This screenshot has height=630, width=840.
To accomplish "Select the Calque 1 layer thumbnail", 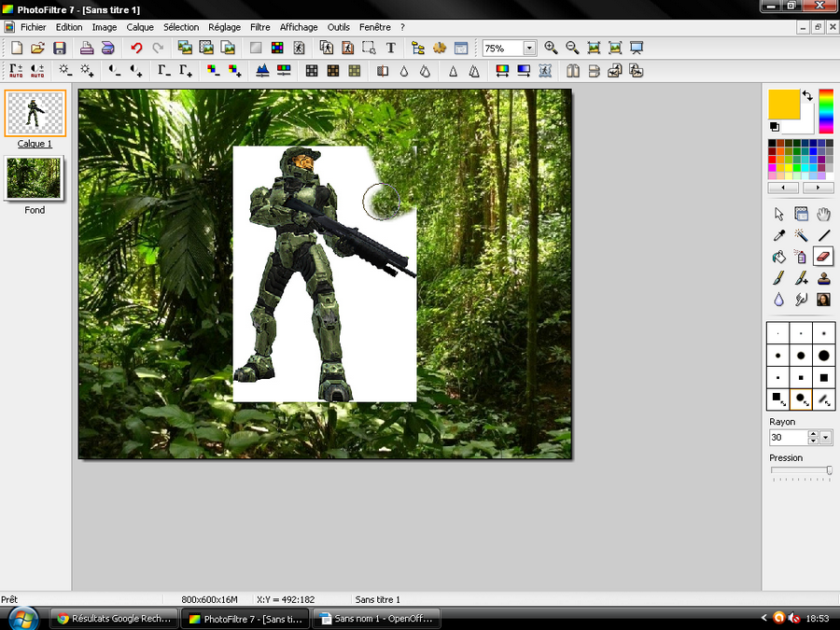I will pos(35,113).
